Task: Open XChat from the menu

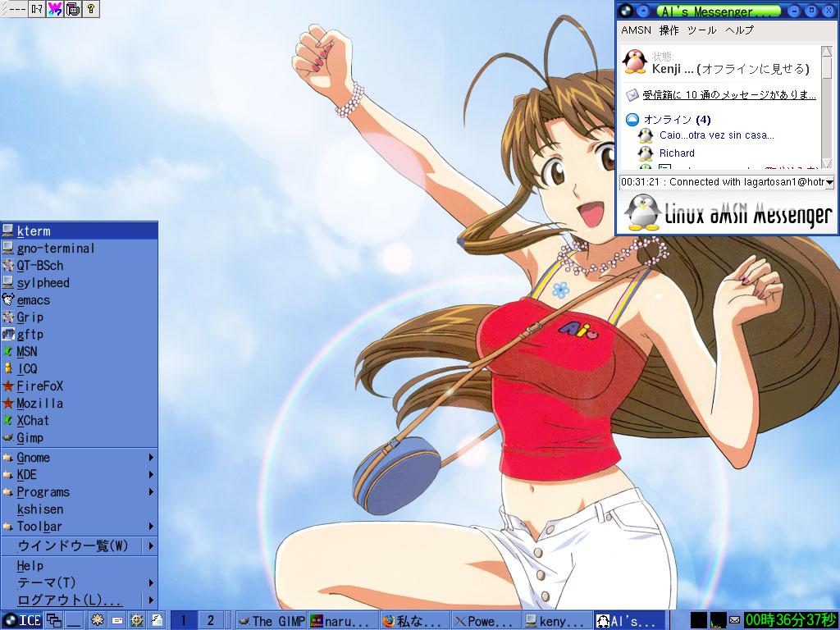Action: click(33, 421)
